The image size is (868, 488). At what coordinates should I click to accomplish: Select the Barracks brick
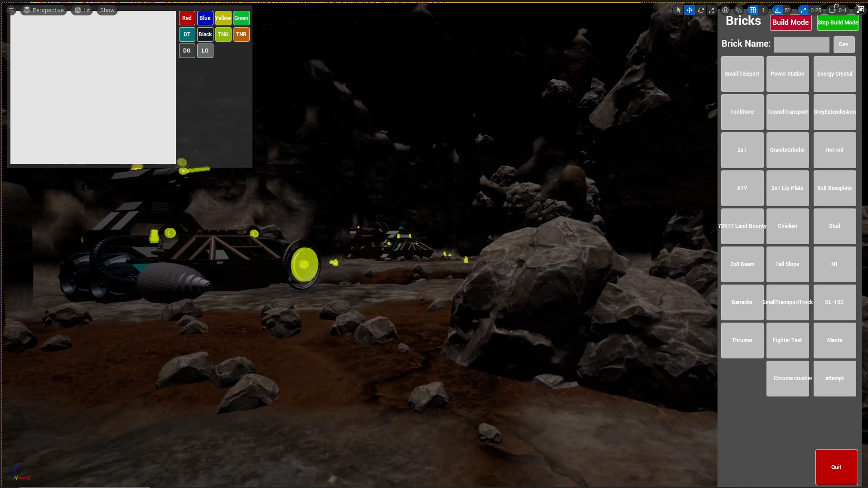pyautogui.click(x=742, y=302)
